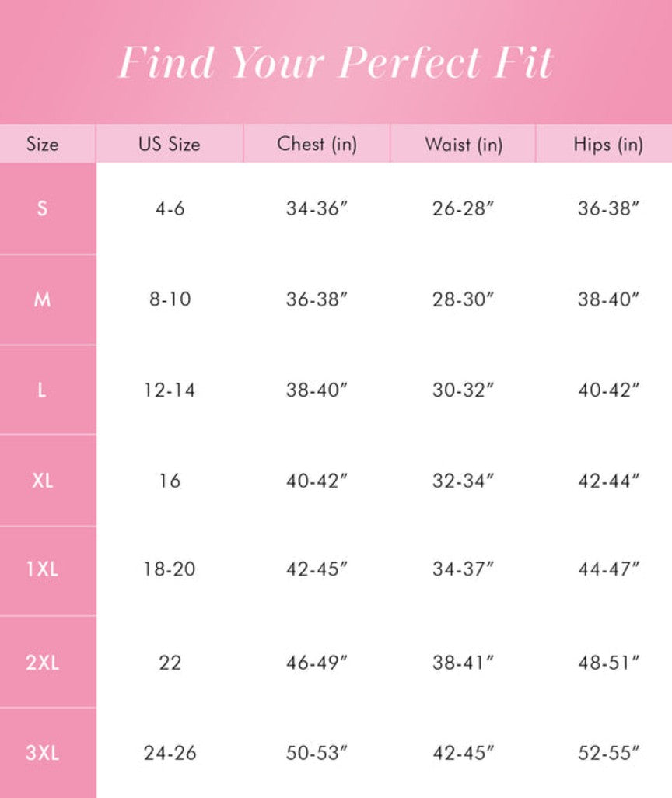
Task: Select US size 18-20 cell
Action: point(170,569)
